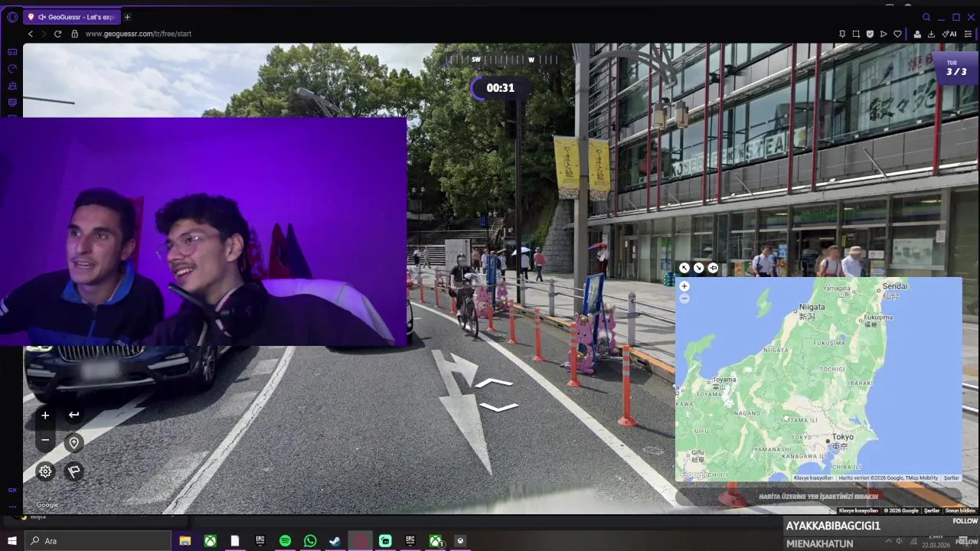
Task: Undo last move with return arrow
Action: pyautogui.click(x=73, y=415)
